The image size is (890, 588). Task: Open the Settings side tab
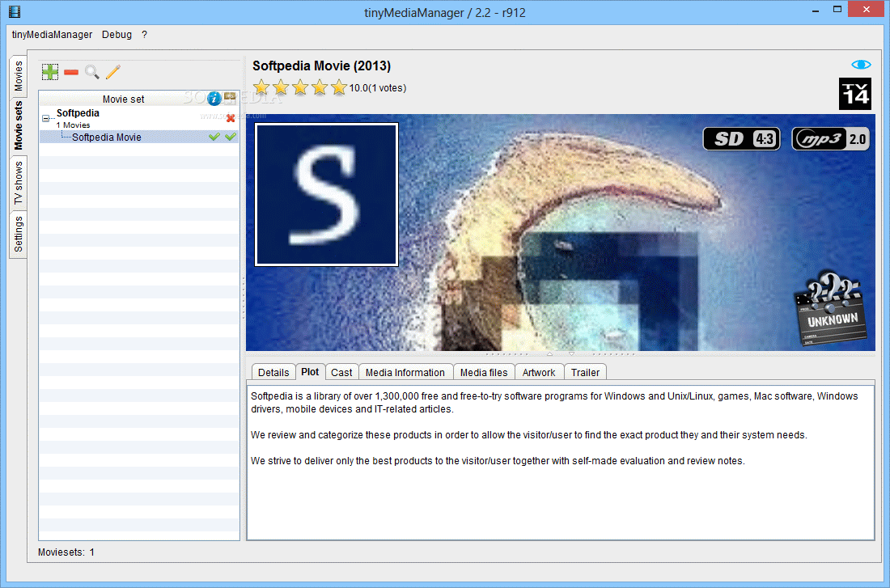point(18,234)
